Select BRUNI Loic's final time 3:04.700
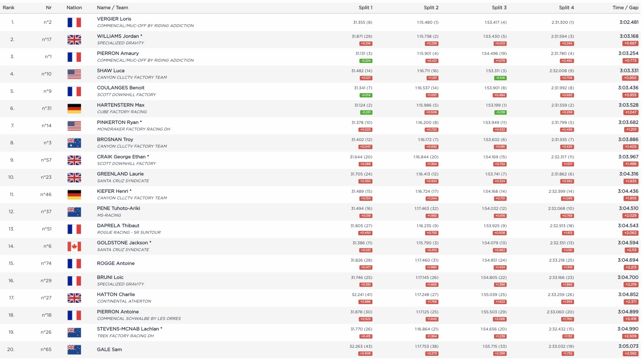The width and height of the screenshot is (644, 359). pyautogui.click(x=628, y=277)
